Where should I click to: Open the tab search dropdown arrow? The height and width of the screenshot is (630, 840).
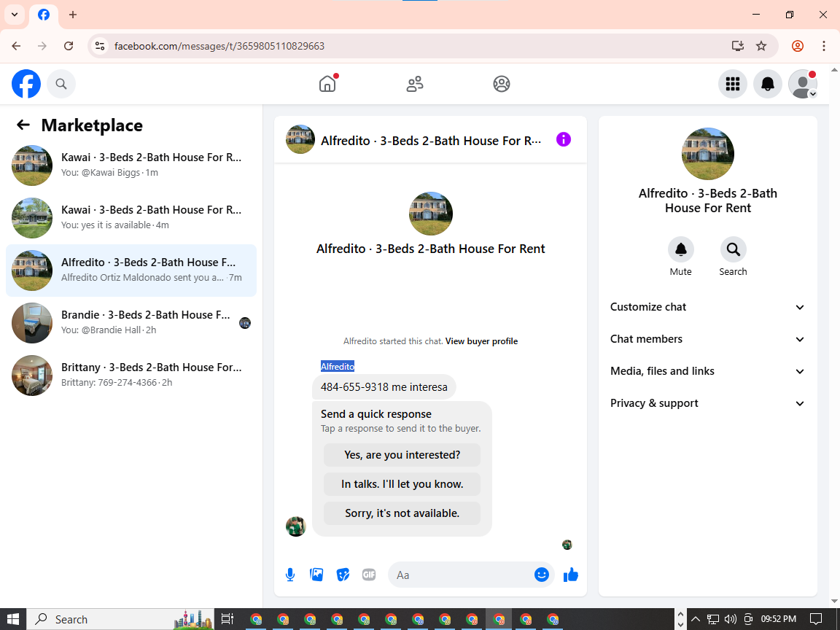[x=15, y=15]
